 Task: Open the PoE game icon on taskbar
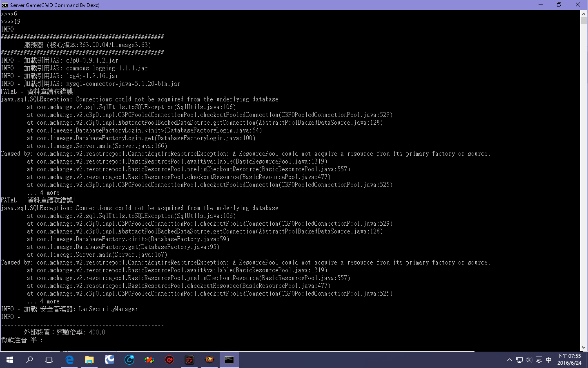209,360
